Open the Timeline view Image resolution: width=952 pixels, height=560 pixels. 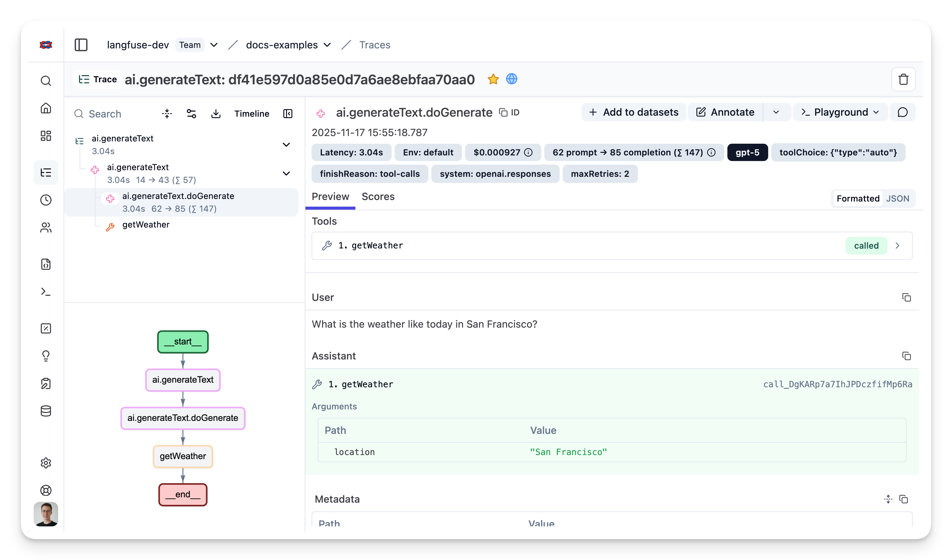(252, 114)
